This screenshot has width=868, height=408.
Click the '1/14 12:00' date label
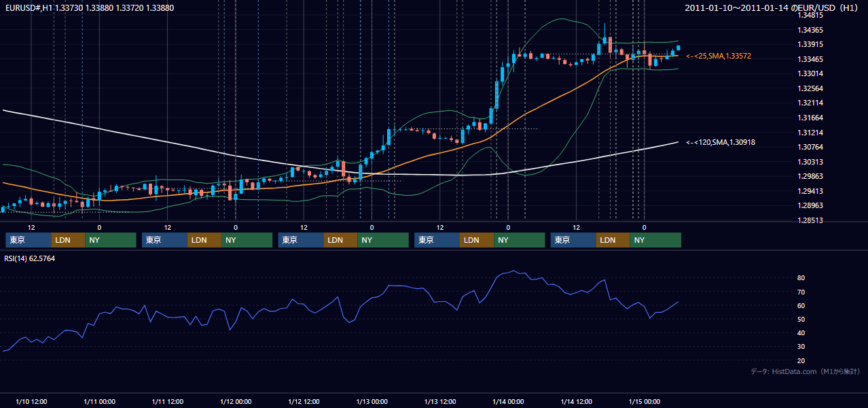coord(577,401)
